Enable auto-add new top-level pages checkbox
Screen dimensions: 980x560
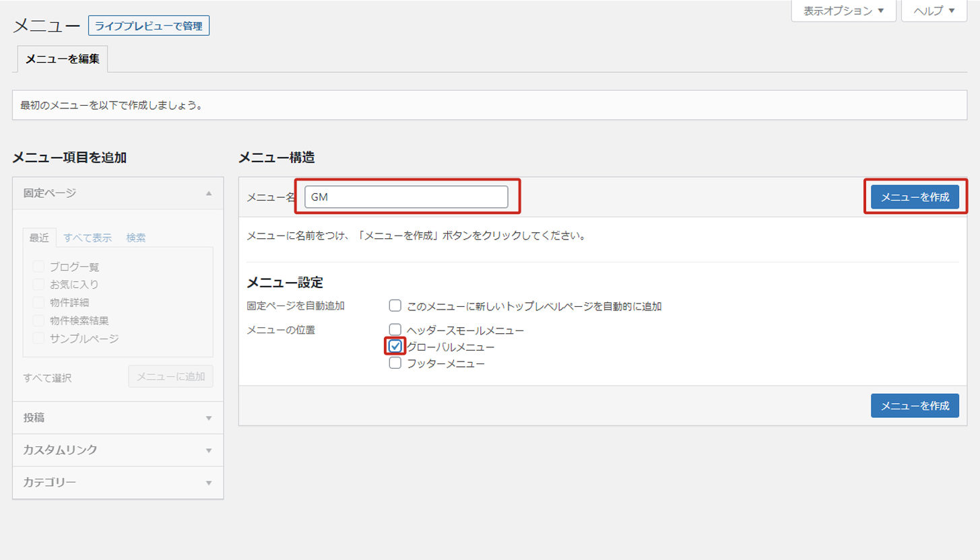tap(395, 306)
